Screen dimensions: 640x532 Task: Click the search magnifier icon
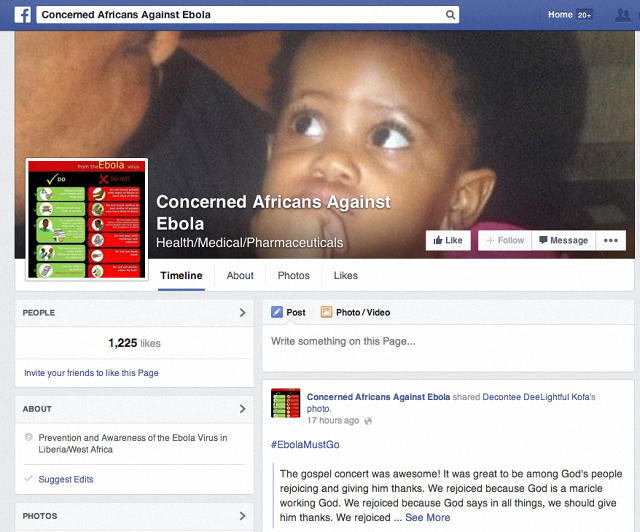pos(450,15)
